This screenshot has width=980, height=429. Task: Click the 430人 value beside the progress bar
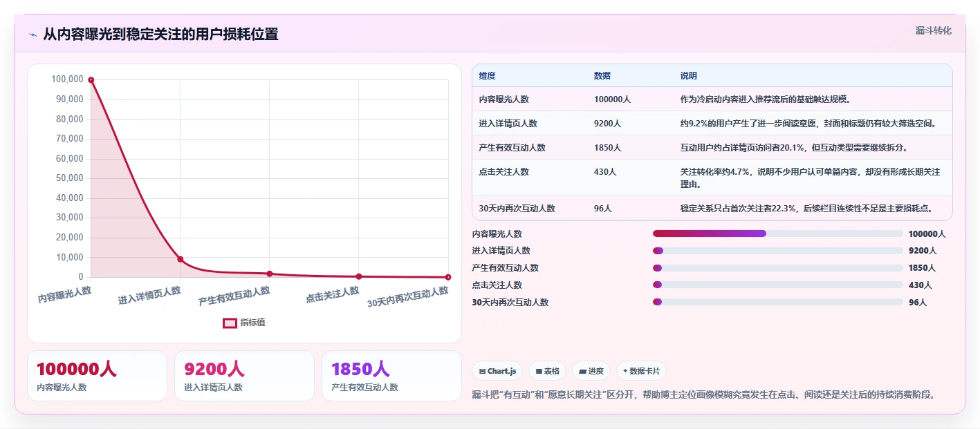click(x=920, y=285)
